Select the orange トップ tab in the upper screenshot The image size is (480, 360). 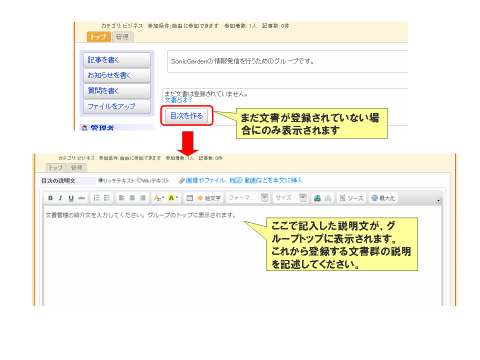(x=98, y=37)
